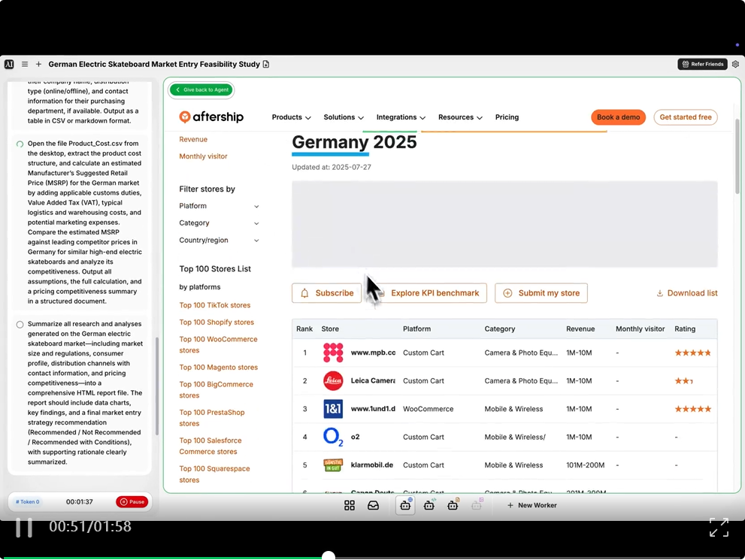Click the Subscribe bell button
The width and height of the screenshot is (745, 560).
coord(326,293)
